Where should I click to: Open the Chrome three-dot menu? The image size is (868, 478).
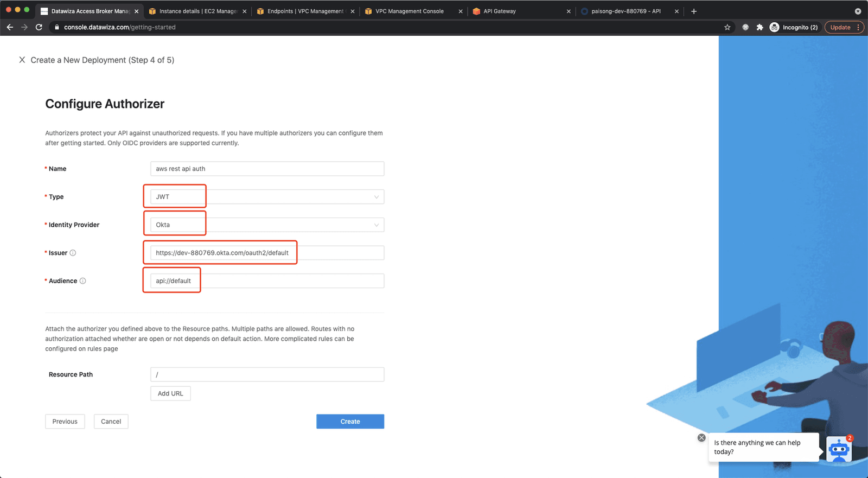pyautogui.click(x=858, y=27)
